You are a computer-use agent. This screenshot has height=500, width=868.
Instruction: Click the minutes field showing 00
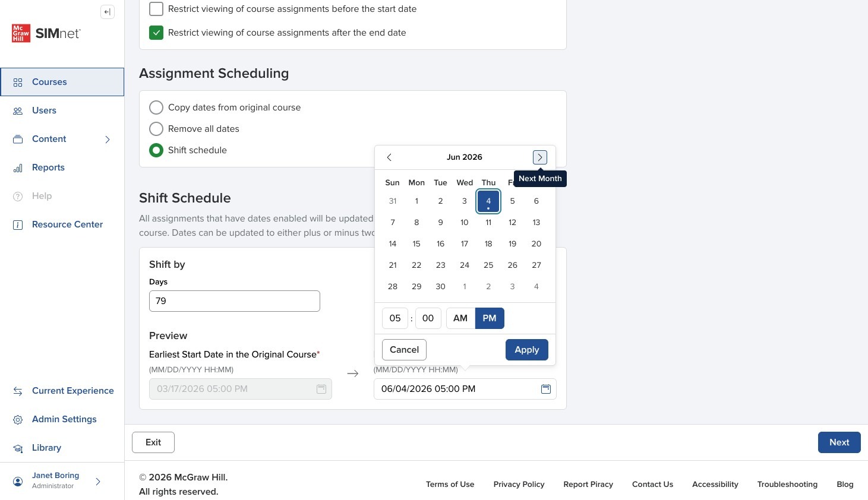pos(428,318)
